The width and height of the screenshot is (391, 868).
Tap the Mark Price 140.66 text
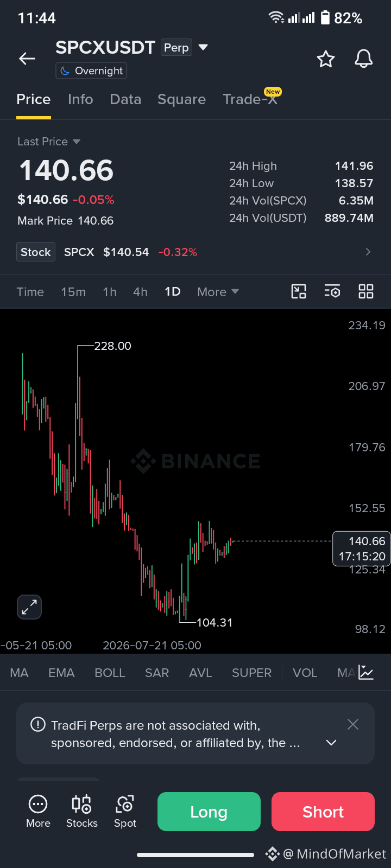65,221
